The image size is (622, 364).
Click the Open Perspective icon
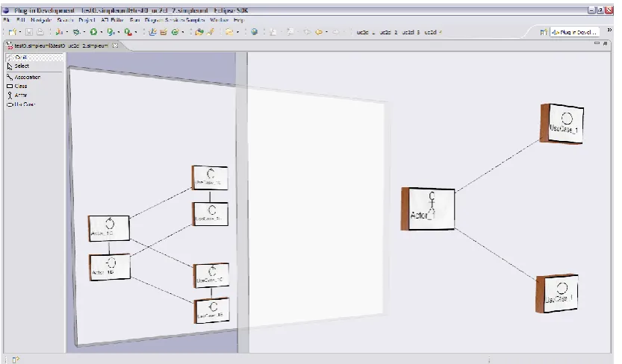tap(544, 32)
